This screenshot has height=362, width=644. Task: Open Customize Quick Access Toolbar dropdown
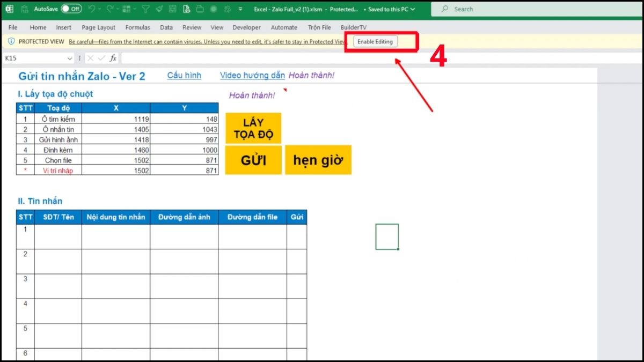click(x=240, y=9)
